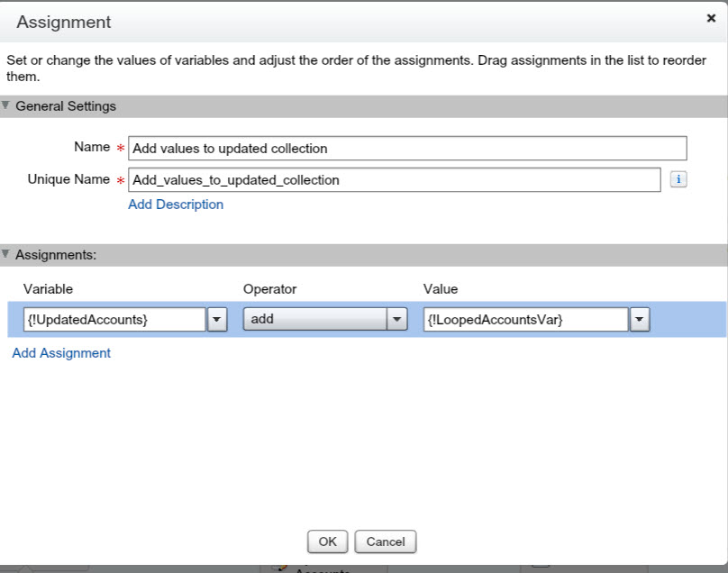Click the Add Assignment link

[61, 353]
